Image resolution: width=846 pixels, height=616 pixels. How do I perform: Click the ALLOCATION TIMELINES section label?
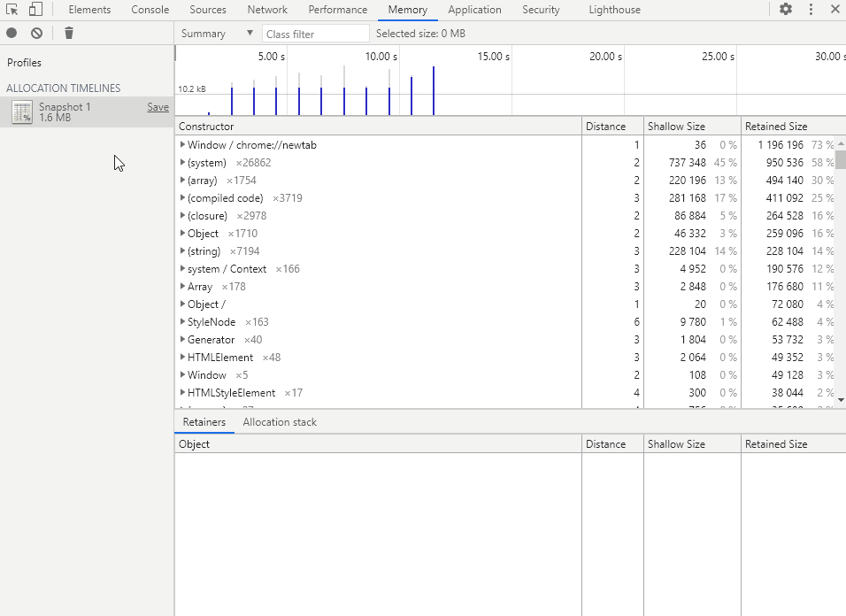[x=63, y=88]
